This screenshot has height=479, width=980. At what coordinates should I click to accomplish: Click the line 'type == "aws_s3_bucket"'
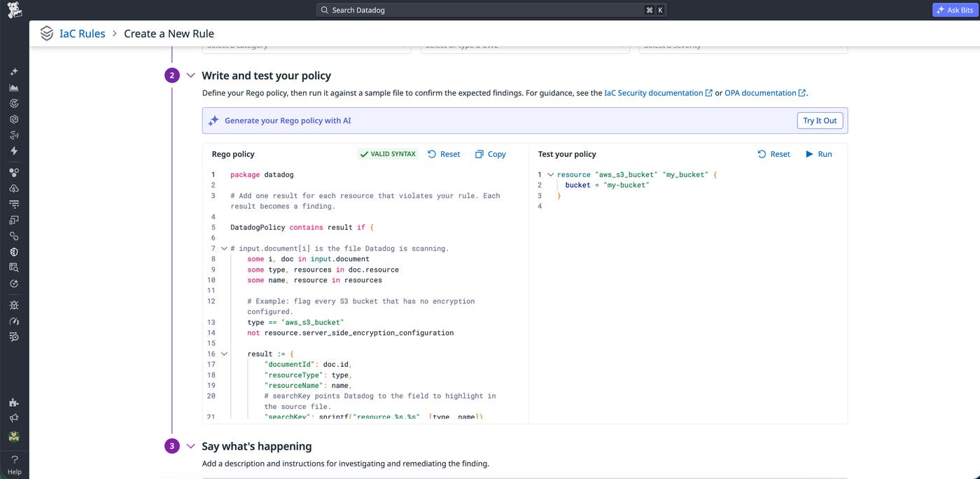(295, 322)
